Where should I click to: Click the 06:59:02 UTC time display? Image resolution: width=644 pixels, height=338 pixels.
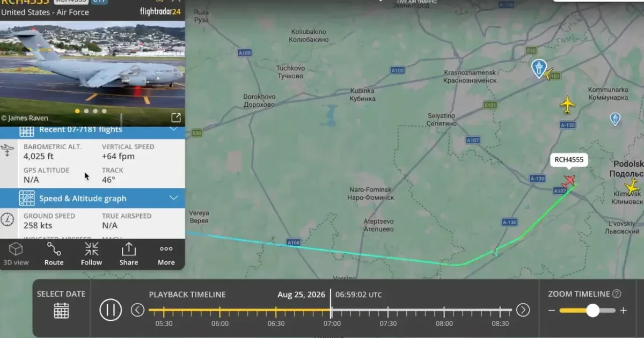click(x=359, y=295)
